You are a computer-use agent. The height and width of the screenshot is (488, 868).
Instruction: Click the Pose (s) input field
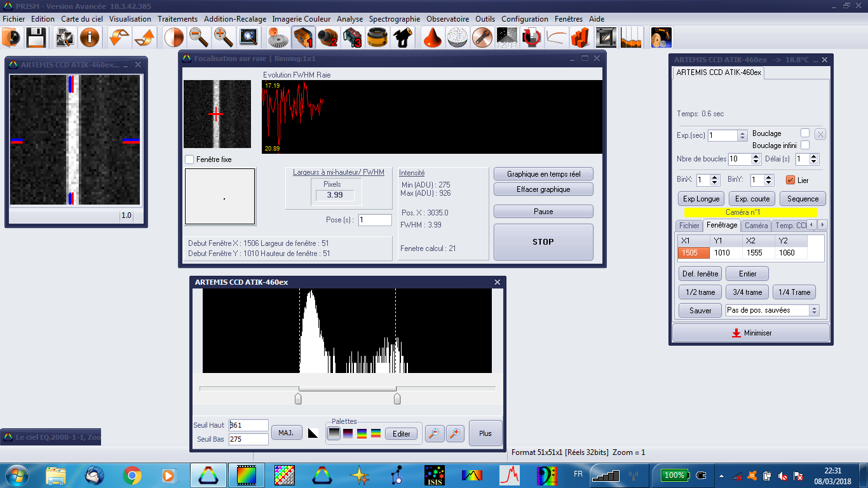pos(375,220)
